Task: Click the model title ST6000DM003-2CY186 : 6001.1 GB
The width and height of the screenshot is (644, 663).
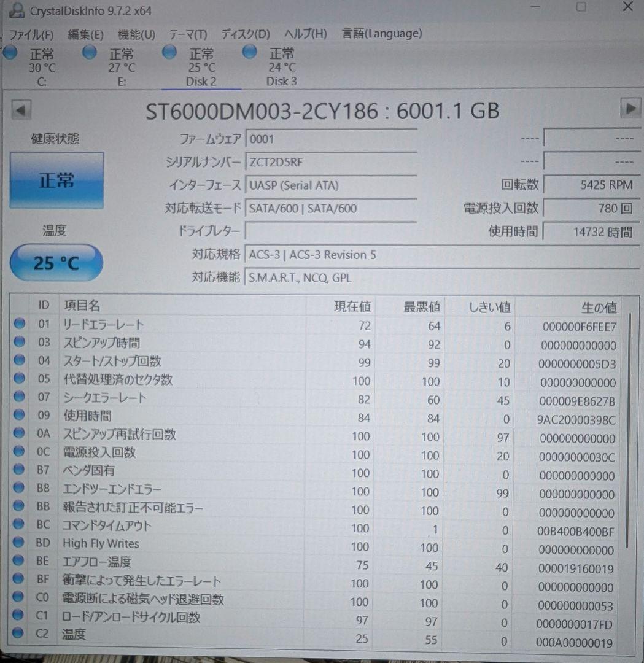Action: click(x=322, y=110)
